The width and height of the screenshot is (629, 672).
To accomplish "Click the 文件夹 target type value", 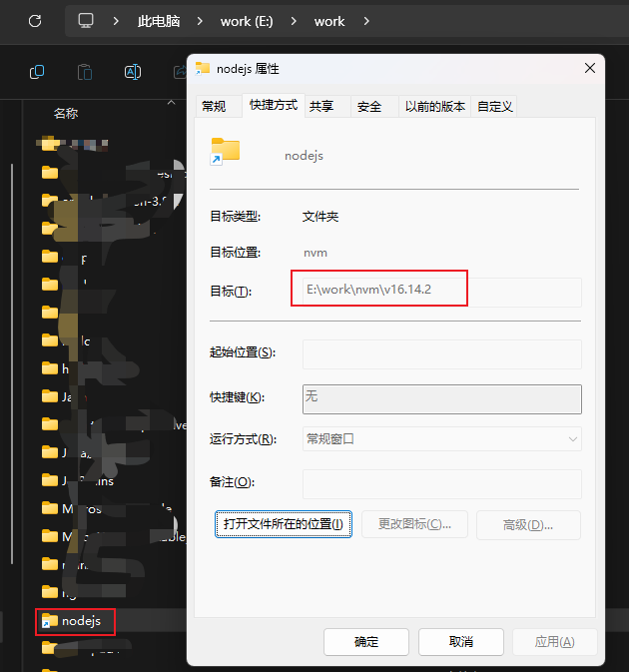I will [x=320, y=217].
